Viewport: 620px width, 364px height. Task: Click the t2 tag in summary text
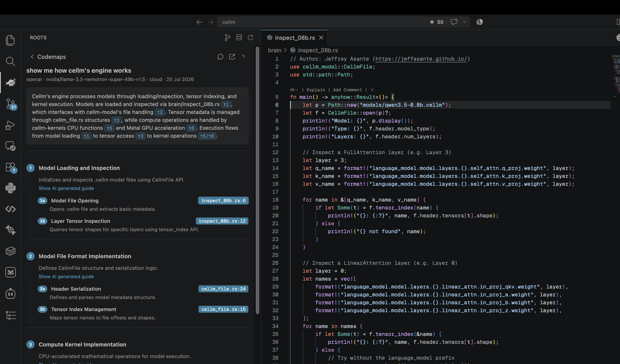[160, 112]
